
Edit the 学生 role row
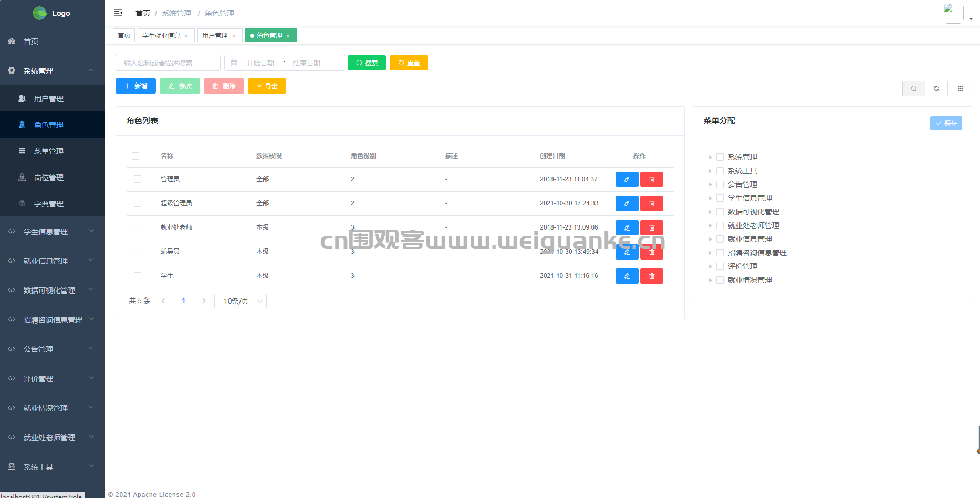coord(627,276)
